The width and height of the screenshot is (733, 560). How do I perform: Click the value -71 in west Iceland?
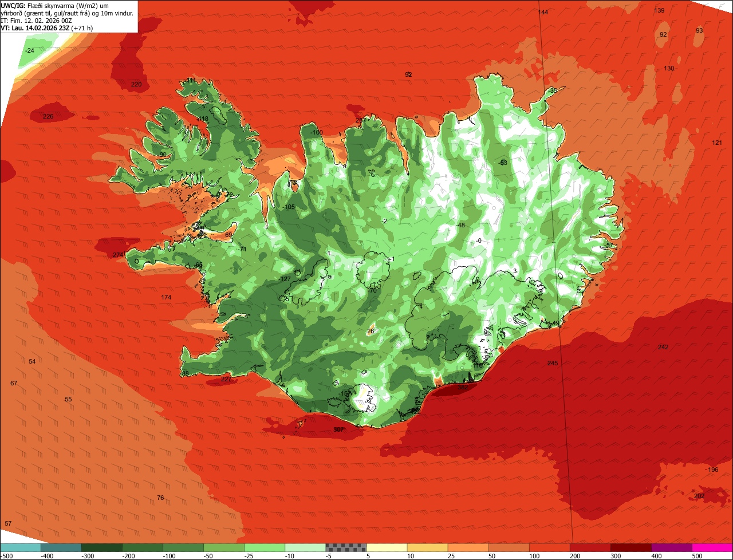tap(242, 249)
